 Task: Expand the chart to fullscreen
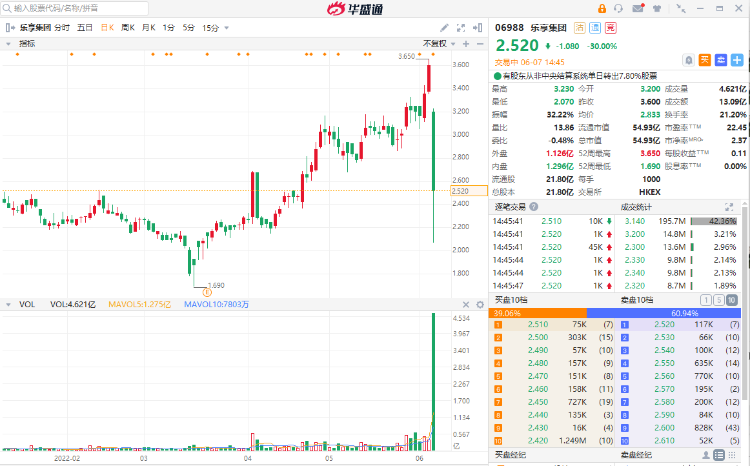(x=461, y=28)
